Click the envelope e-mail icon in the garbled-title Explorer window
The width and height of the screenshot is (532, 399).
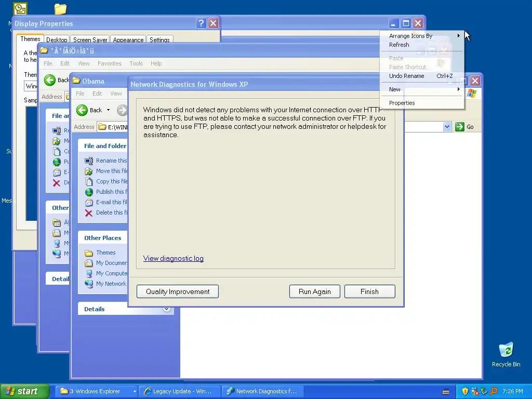tap(57, 172)
